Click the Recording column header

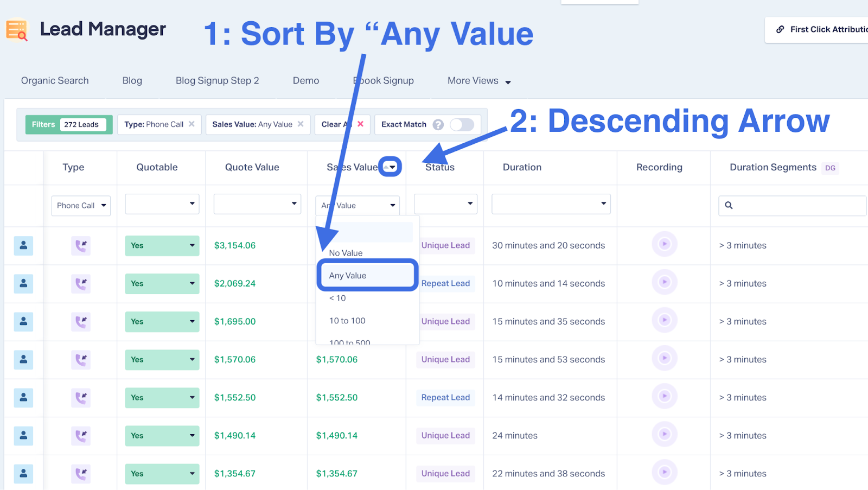point(659,168)
